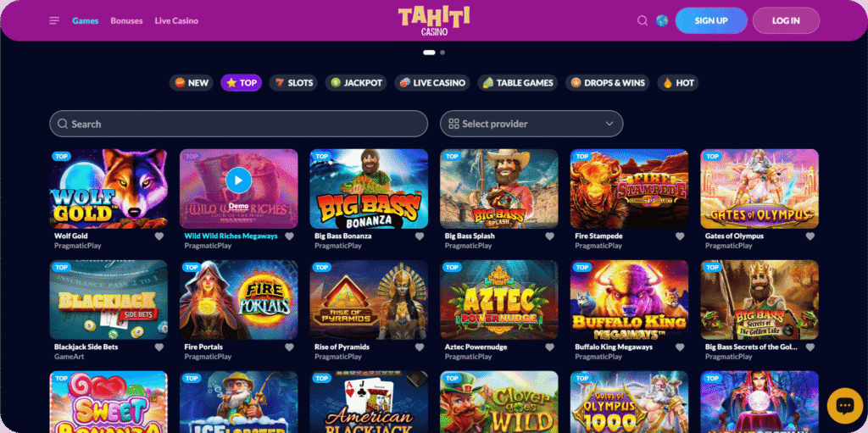Open the live chat bubble icon
Screen dimensions: 868x433
[845, 406]
